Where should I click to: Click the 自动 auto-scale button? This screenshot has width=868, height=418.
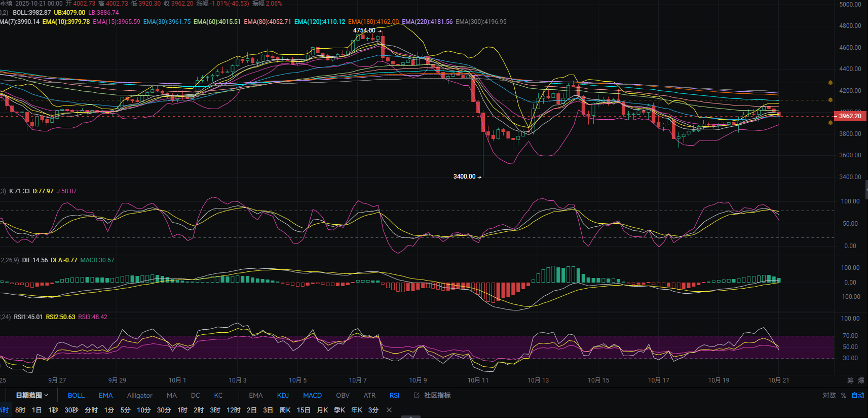point(858,395)
